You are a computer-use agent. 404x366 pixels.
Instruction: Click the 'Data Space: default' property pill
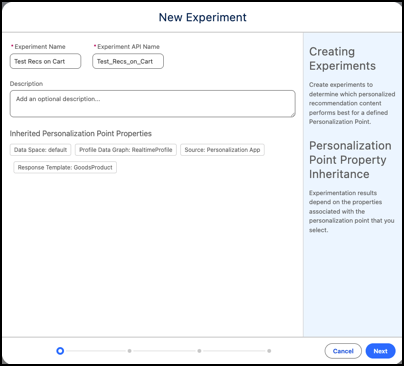click(x=40, y=150)
